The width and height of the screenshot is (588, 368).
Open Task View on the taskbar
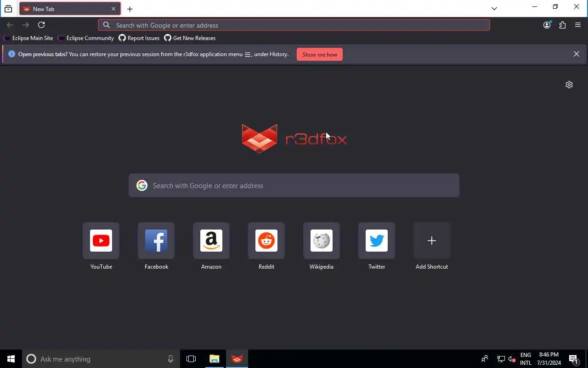point(191,359)
